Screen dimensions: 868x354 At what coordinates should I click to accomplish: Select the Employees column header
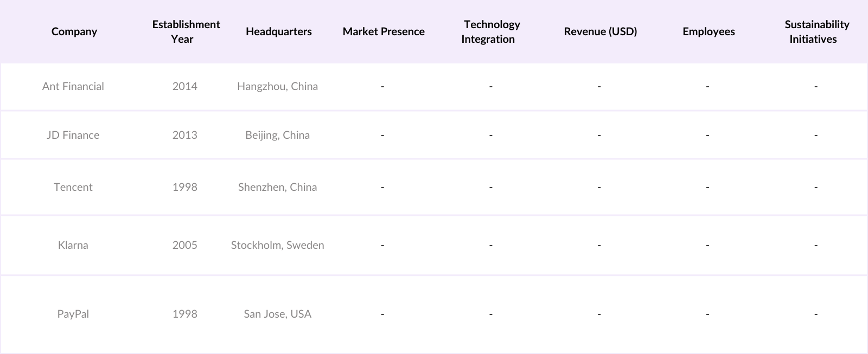709,31
